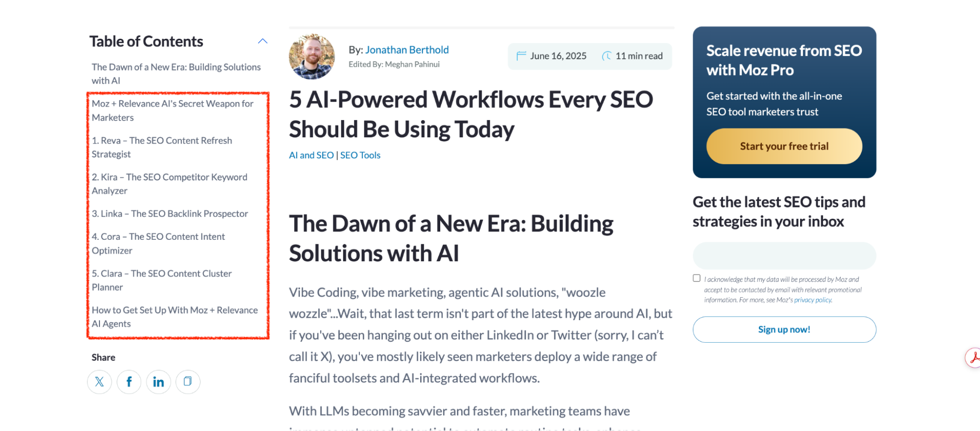Click the copy link share icon
980x431 pixels.
[x=188, y=381]
